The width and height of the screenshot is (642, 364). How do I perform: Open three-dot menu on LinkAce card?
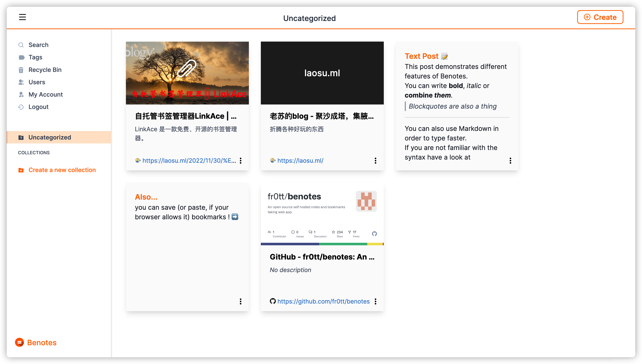click(241, 161)
